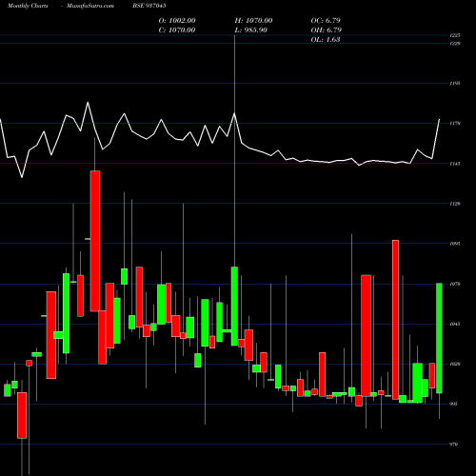The height and width of the screenshot is (476, 476).
Task: Click the 'MunafaSutra.com' header text
Action: [x=90, y=6]
